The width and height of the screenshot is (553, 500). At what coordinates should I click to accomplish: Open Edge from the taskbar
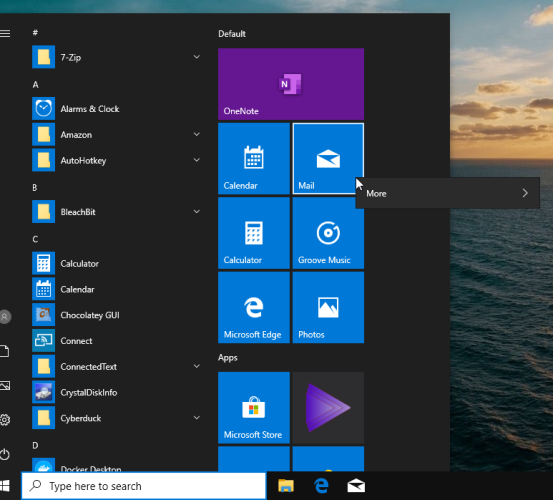321,486
